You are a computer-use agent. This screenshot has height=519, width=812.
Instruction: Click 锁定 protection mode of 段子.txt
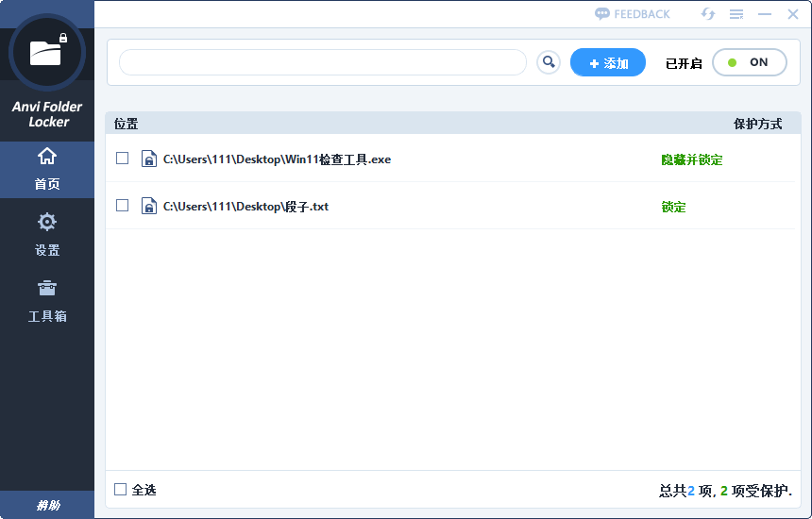tap(673, 208)
